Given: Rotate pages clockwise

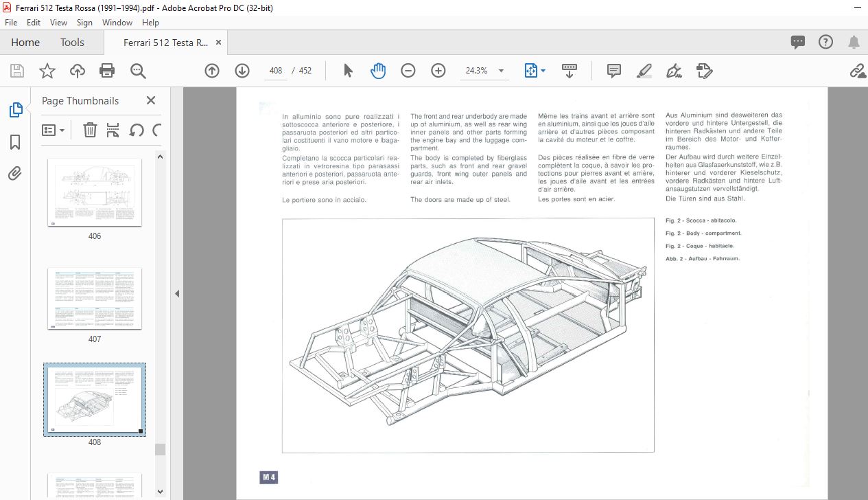Looking at the screenshot, I should click(157, 130).
